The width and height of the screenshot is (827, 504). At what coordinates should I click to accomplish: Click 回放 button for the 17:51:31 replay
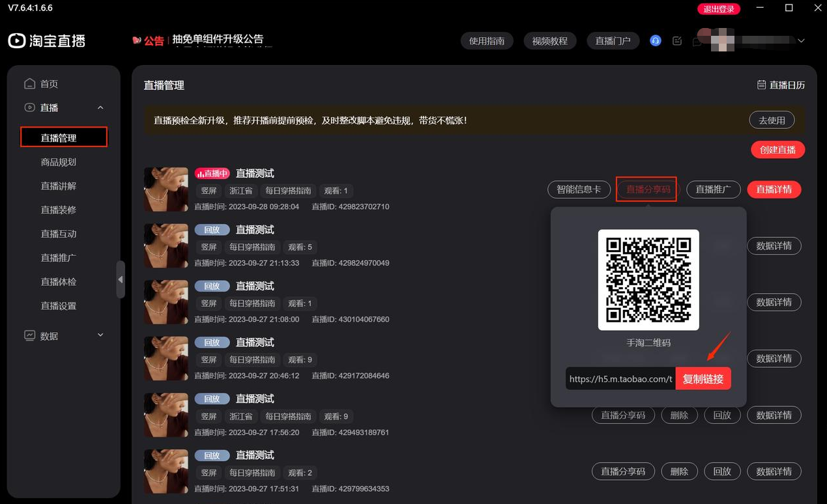722,471
